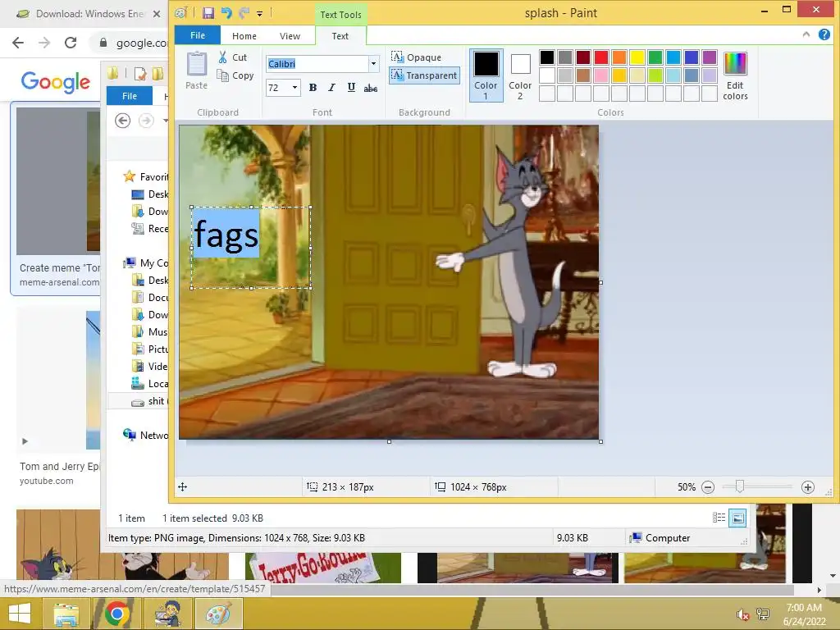Select Local Disk in Explorer's tree
840x630 pixels.
pos(150,384)
